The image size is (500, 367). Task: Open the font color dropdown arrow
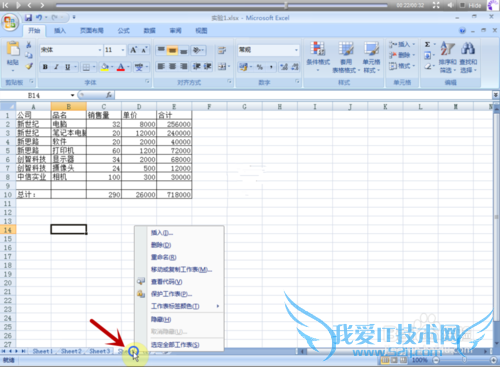click(128, 67)
